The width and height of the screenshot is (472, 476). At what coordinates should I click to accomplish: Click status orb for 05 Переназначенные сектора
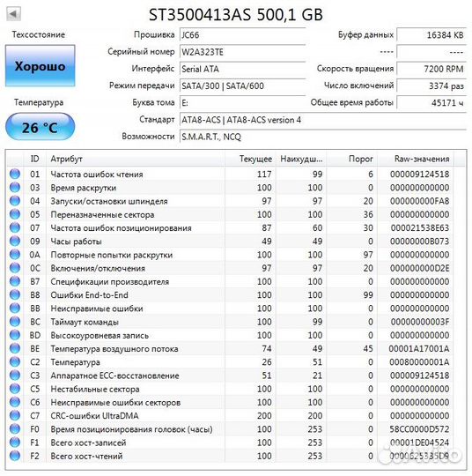[15, 214]
